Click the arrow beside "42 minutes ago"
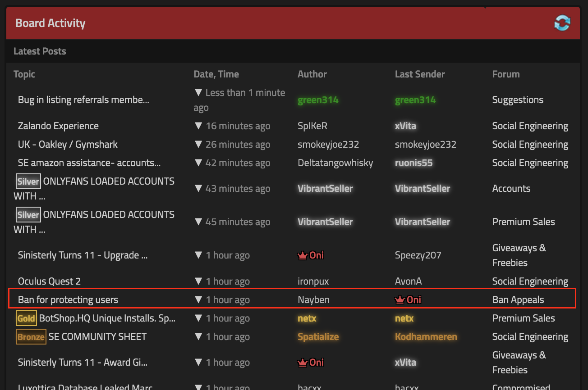Image resolution: width=588 pixels, height=390 pixels. [x=198, y=163]
